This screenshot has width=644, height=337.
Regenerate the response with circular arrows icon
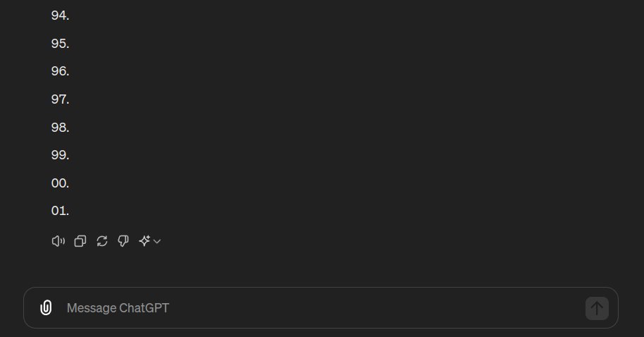[102, 241]
